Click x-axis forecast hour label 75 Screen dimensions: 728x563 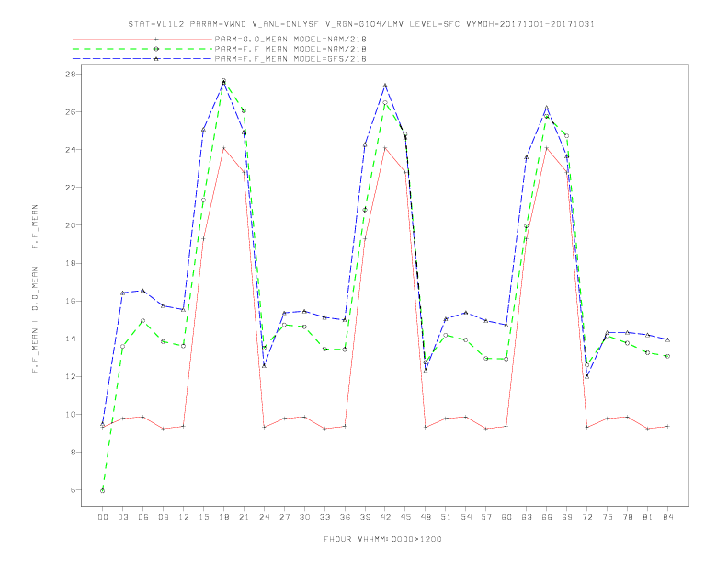coord(608,517)
